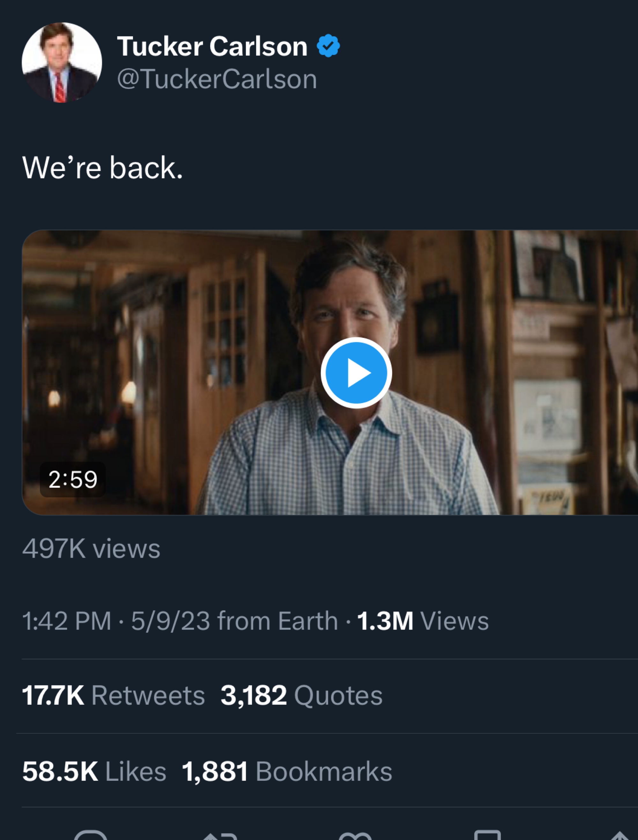Click the 497K views video counter
The height and width of the screenshot is (840, 638).
(x=91, y=549)
